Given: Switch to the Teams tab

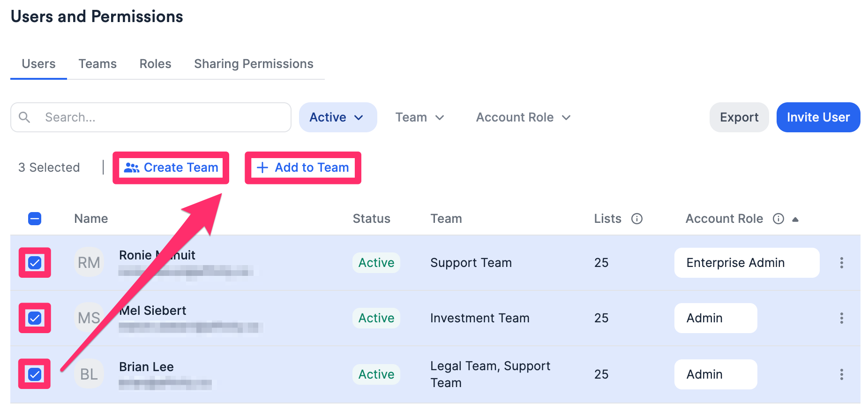Looking at the screenshot, I should (x=97, y=64).
